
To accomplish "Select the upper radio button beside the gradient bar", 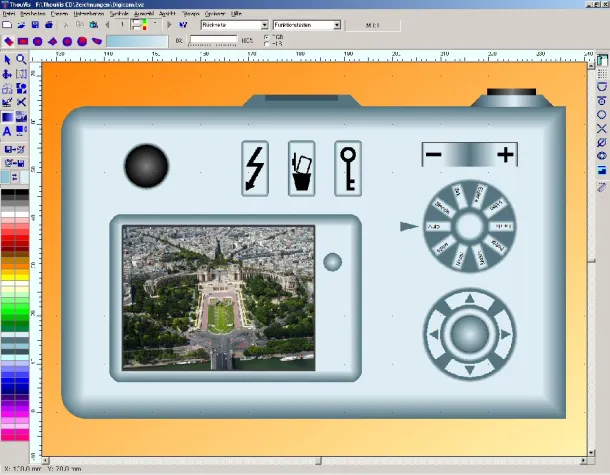I will (265, 37).
